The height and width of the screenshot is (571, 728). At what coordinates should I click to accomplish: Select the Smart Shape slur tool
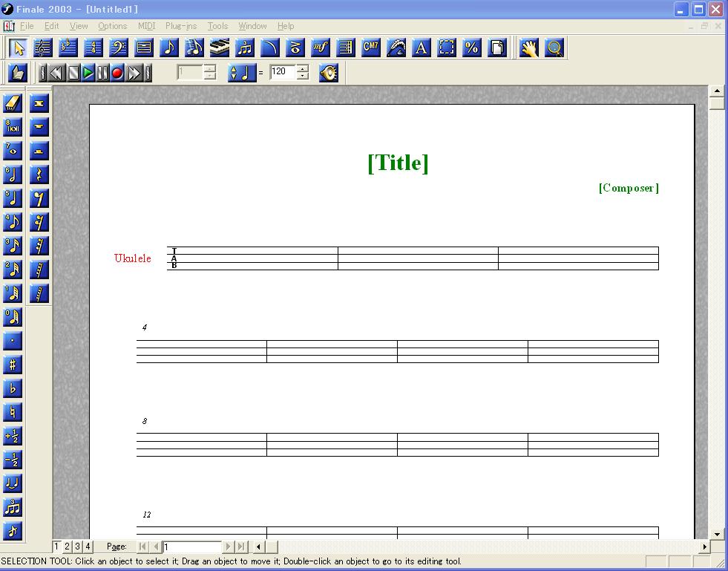(269, 48)
